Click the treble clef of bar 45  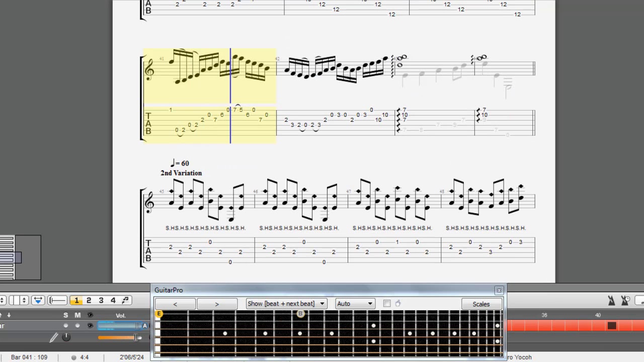[x=149, y=202]
